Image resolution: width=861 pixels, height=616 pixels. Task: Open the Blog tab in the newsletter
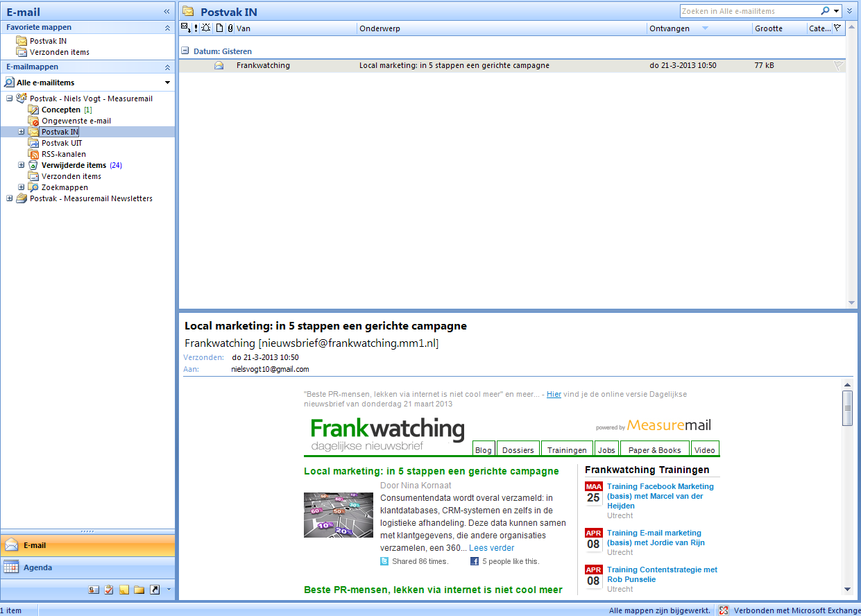[x=484, y=450]
